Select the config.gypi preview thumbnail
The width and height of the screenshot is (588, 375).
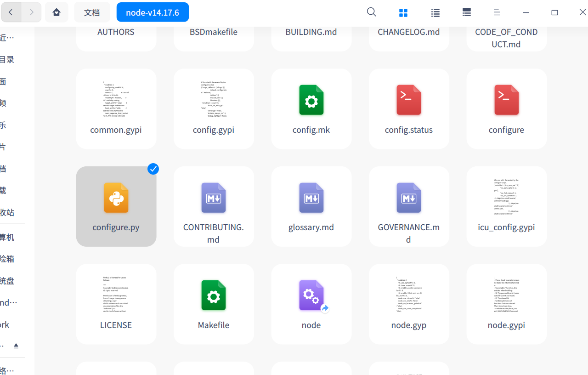point(214,100)
